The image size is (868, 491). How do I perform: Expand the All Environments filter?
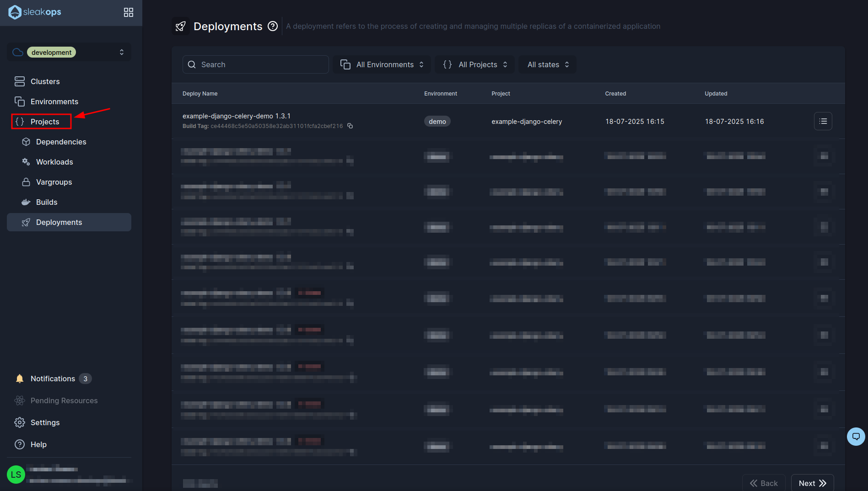coord(382,64)
